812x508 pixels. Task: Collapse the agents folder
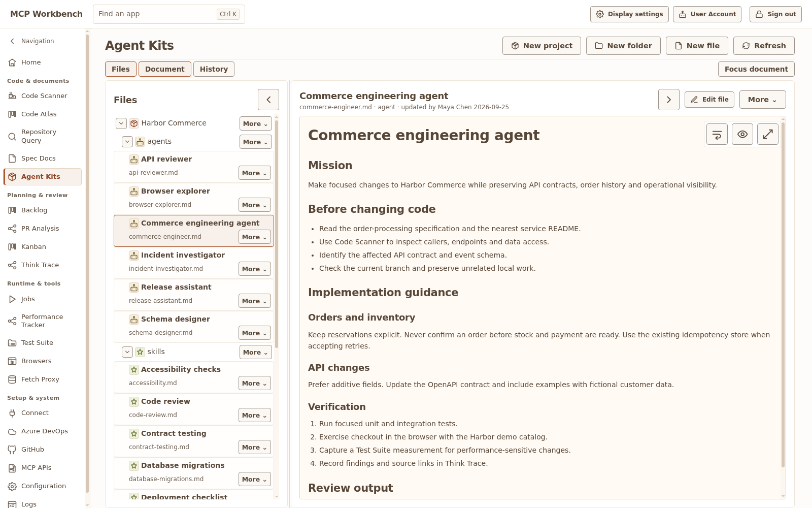coord(127,141)
